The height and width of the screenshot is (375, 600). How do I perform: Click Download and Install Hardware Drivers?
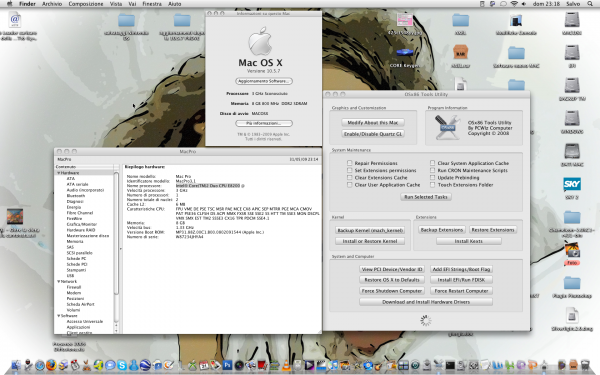426,302
